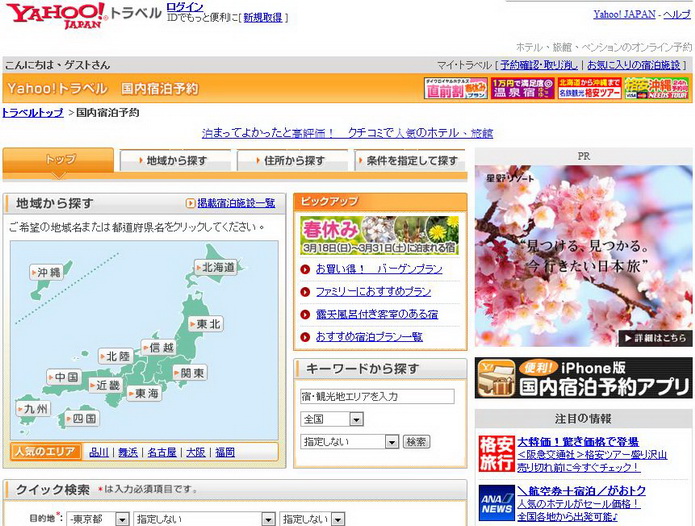The height and width of the screenshot is (526, 695).
Task: Open おすすめ宿泊プラン一覧 link
Action: 369,337
